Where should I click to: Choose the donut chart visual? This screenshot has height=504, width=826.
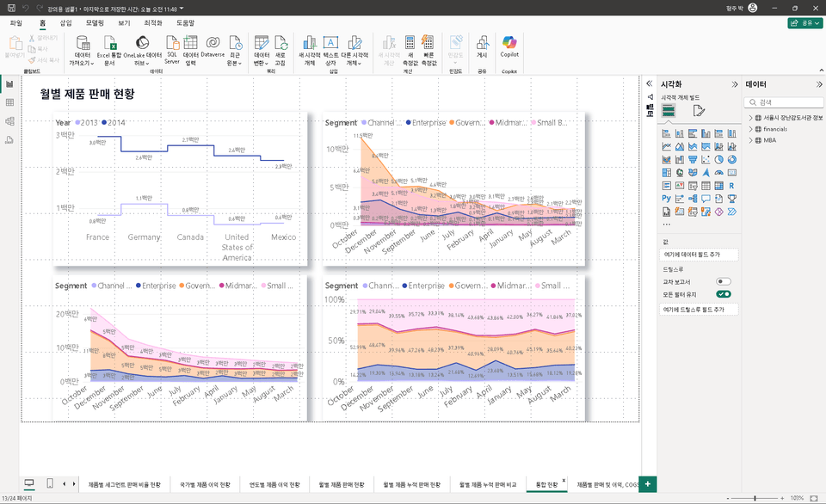click(x=731, y=160)
